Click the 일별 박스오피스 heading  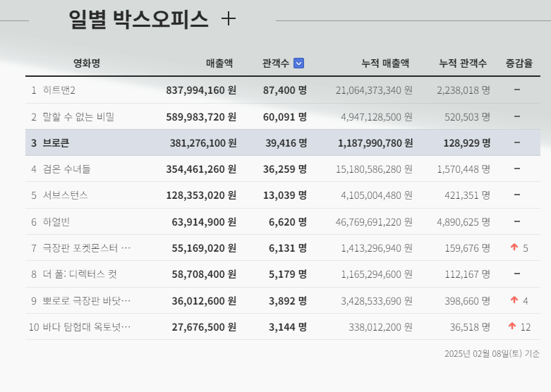pos(138,19)
